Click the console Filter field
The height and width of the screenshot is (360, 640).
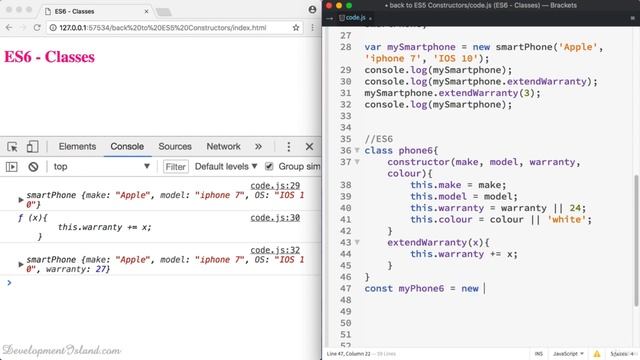coord(176,167)
